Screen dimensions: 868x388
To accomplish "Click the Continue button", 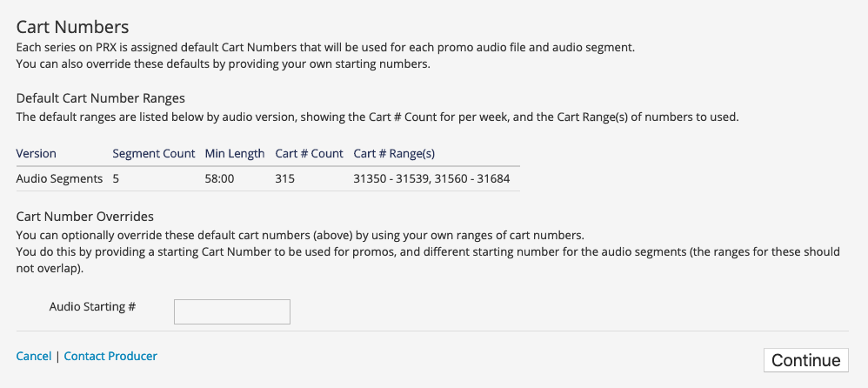I will coord(806,360).
